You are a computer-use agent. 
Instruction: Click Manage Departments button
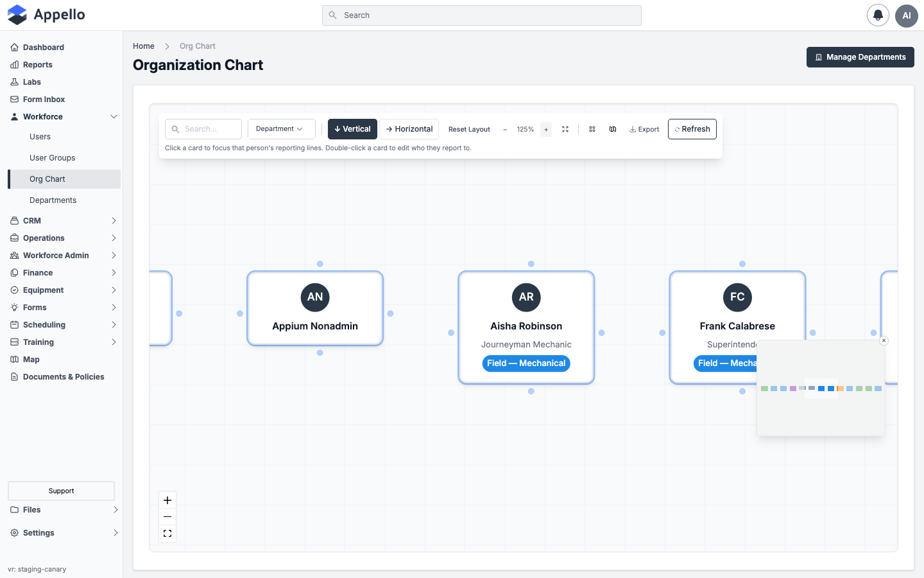[x=860, y=57]
